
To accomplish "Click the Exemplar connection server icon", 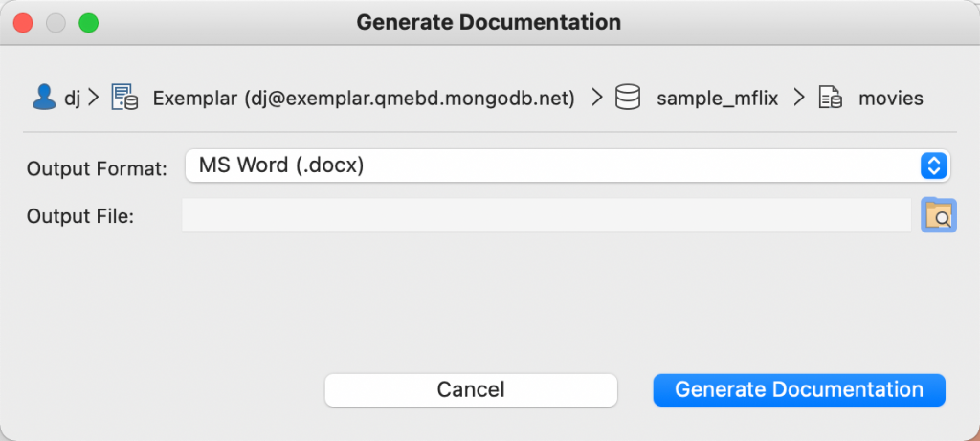I will tap(124, 98).
